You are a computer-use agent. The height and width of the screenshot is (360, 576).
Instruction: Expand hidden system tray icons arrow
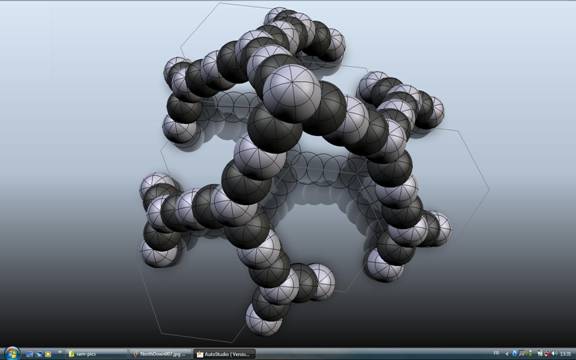pos(507,354)
